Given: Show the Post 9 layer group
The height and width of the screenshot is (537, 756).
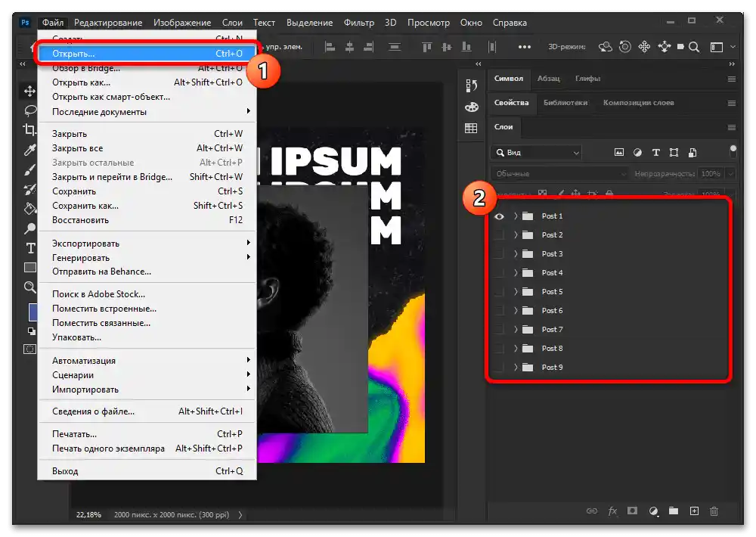Looking at the screenshot, I should coord(499,367).
